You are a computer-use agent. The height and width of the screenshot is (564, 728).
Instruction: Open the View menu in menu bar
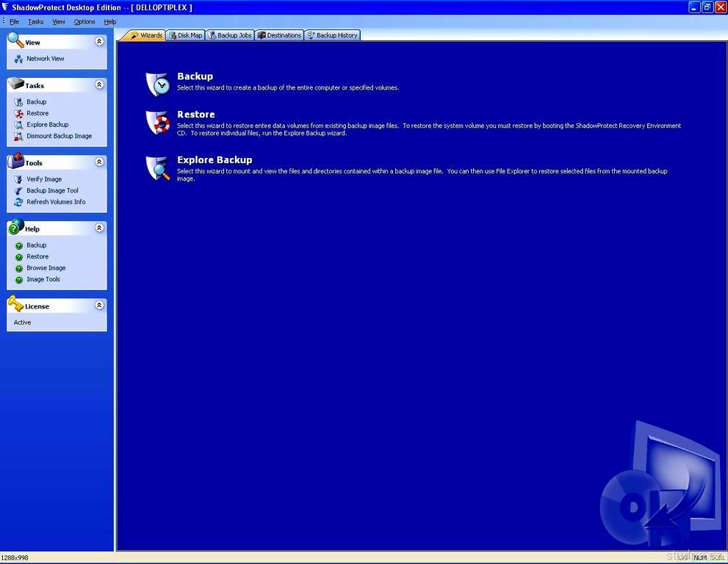[x=59, y=22]
